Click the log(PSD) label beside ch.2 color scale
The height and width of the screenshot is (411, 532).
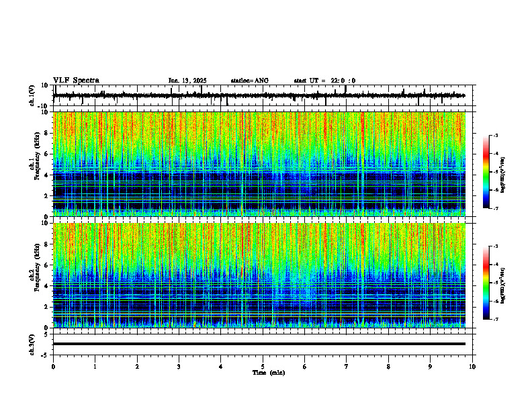click(x=503, y=285)
